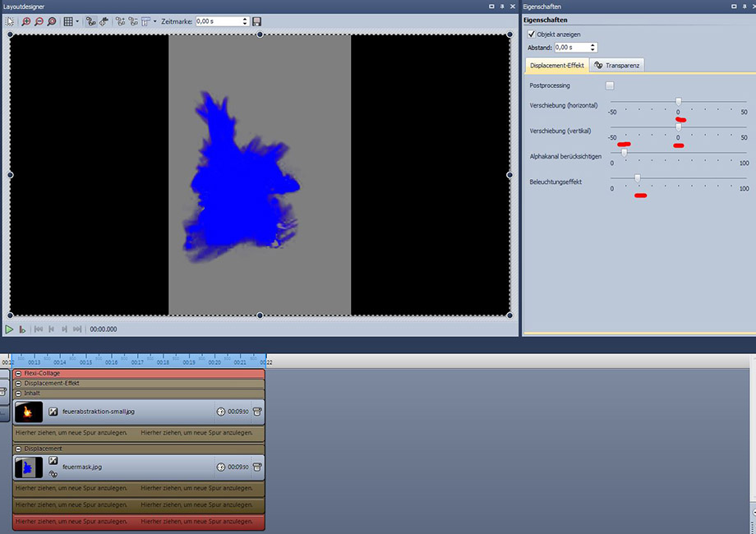The height and width of the screenshot is (534, 756).
Task: Select the feuerabstraktion-small.jpg thumbnail
Action: tap(28, 411)
